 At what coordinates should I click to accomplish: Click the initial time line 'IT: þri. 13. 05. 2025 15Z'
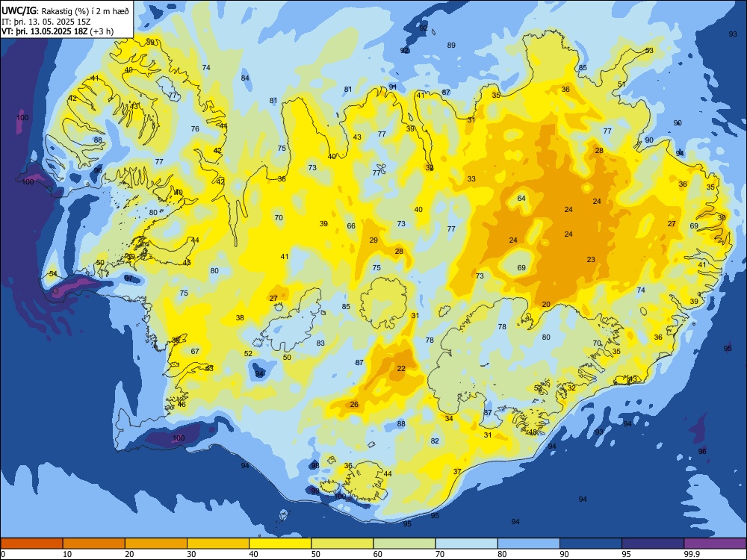tap(46, 22)
